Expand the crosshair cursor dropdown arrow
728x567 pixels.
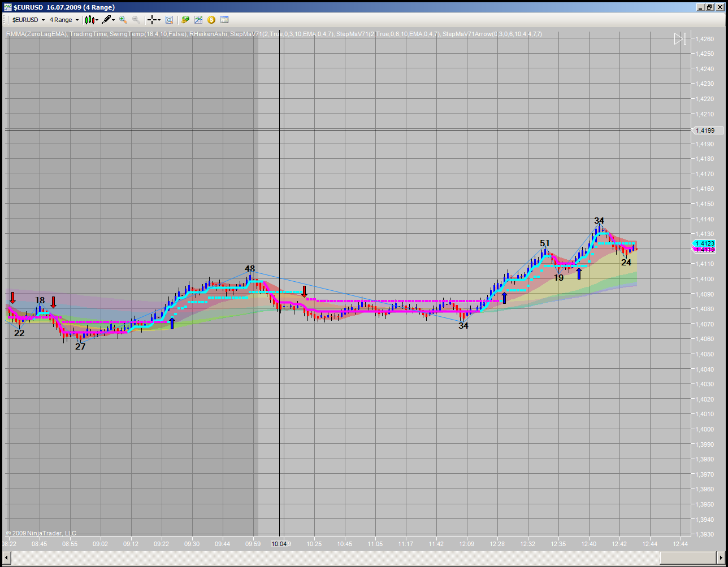point(159,20)
